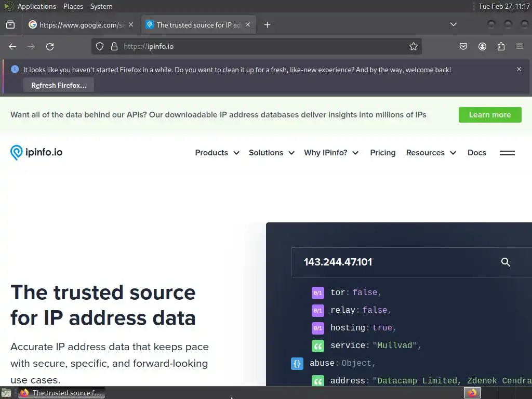
Task: Click the Refresh Firefox… button
Action: click(59, 85)
